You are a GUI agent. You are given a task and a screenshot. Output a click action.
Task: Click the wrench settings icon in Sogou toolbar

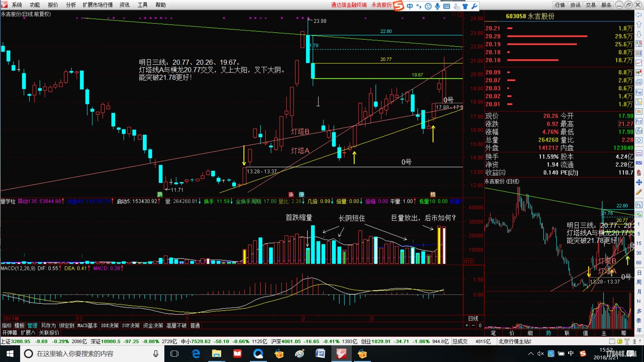pyautogui.click(x=474, y=6)
